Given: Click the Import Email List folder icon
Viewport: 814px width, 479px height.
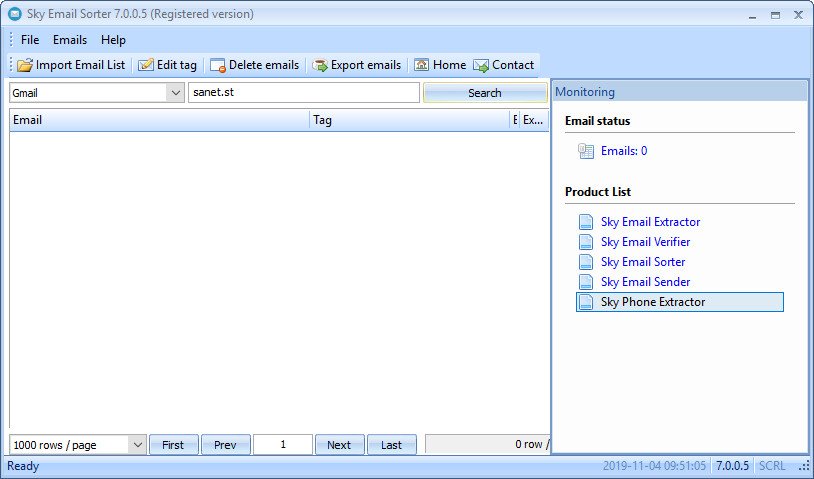Looking at the screenshot, I should 24,65.
